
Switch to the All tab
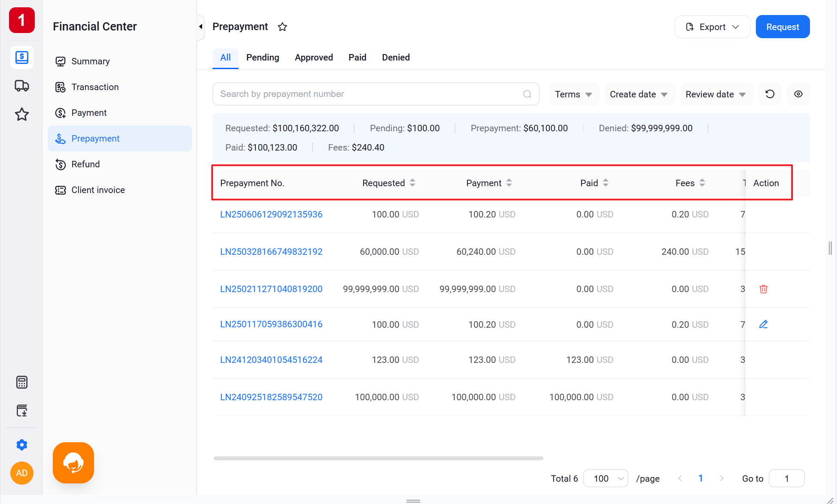coord(225,57)
